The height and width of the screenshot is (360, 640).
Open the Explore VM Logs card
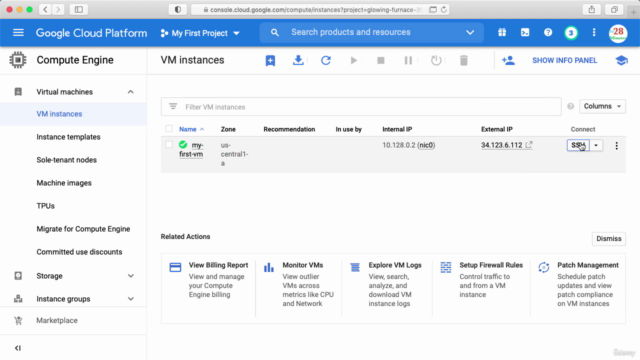point(386,284)
